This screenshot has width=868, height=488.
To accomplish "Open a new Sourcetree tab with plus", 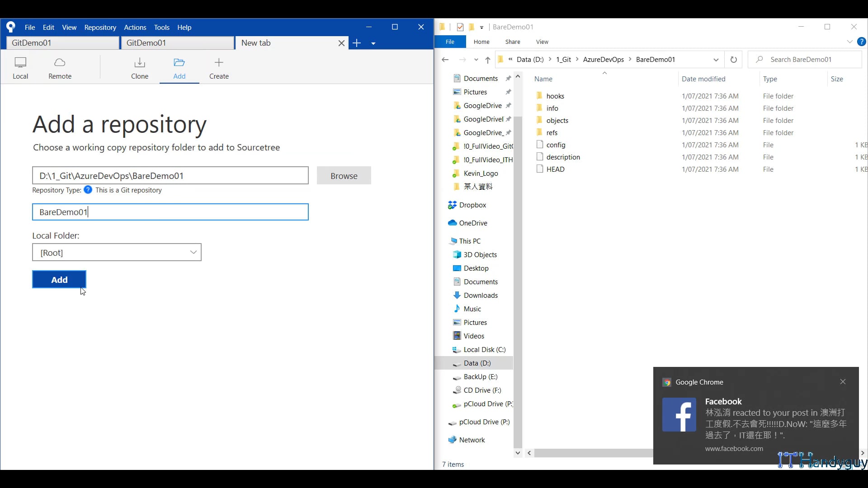I will coord(357,43).
